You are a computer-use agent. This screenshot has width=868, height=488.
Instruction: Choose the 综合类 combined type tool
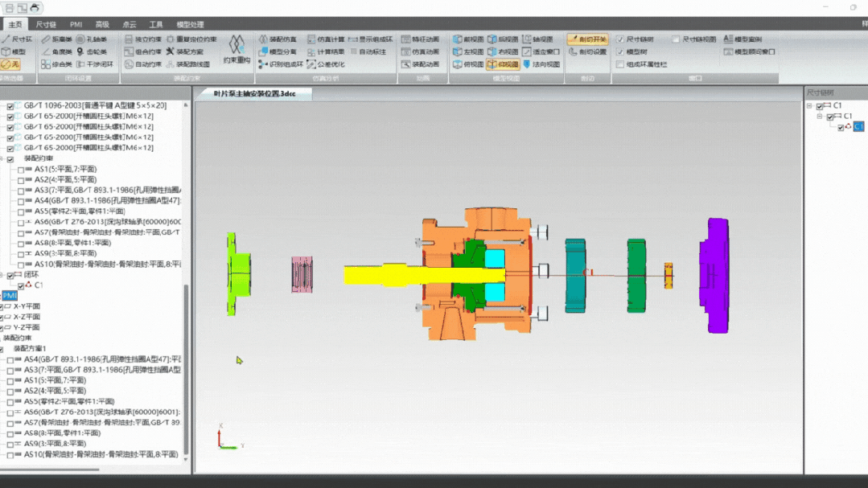tap(57, 64)
